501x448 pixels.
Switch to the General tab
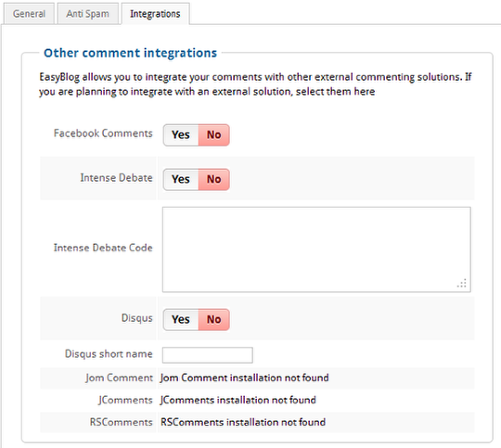[x=29, y=14]
